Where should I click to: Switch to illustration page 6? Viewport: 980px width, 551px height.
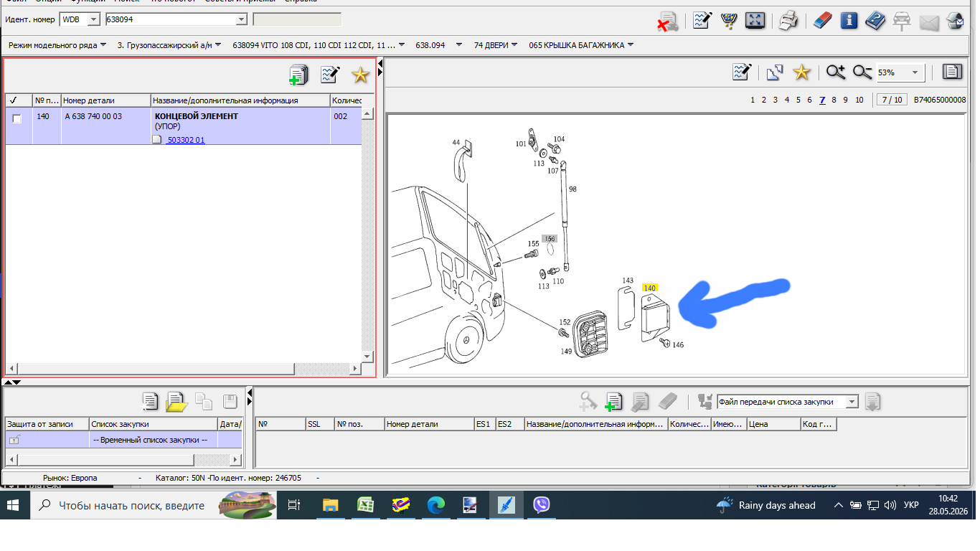tap(810, 100)
